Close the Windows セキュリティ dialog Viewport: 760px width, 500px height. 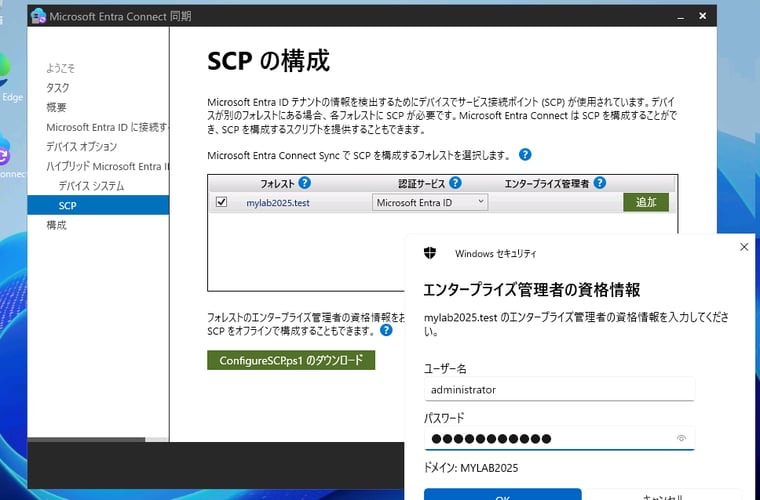point(744,247)
